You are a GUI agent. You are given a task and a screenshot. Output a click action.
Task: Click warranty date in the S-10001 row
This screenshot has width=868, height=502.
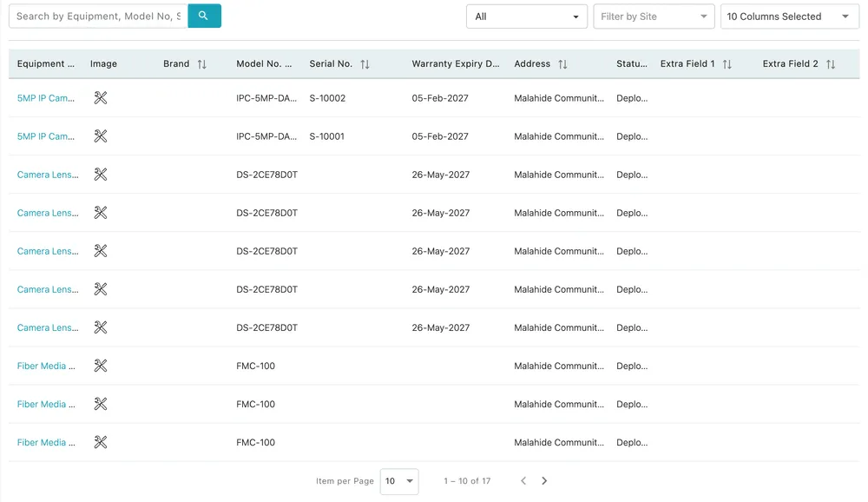(440, 136)
